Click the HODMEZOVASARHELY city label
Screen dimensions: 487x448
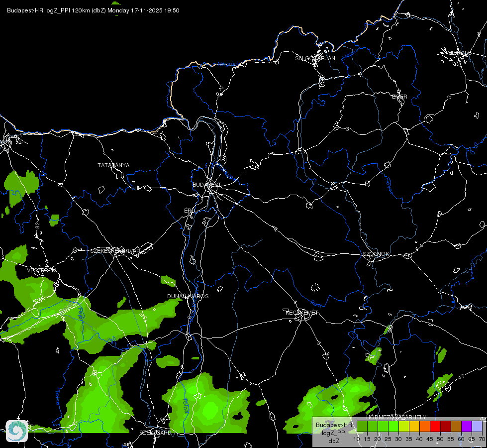396,417
